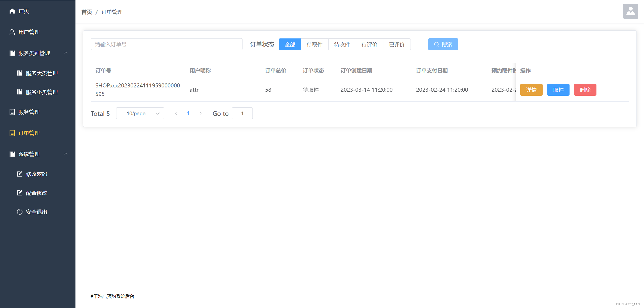644x308 pixels.
Task: Select the 待收件 order status filter
Action: [342, 44]
